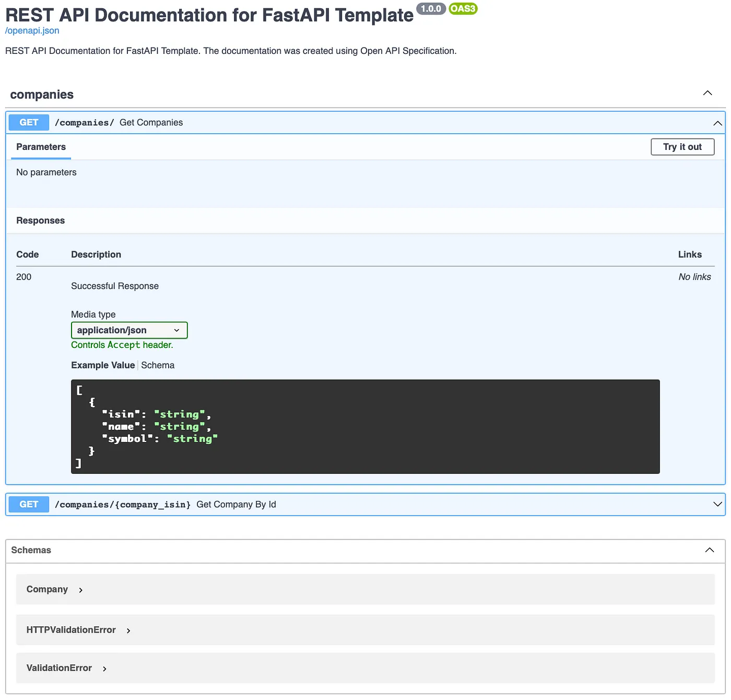Screen dimensions: 731x700
Task: Click the Code column header
Action: click(x=27, y=254)
